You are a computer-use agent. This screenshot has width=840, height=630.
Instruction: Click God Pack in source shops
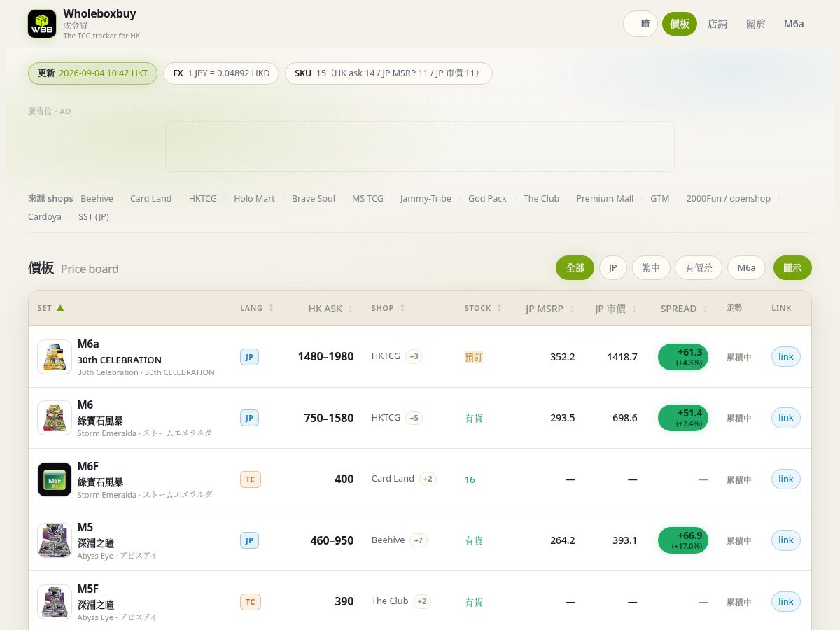487,199
